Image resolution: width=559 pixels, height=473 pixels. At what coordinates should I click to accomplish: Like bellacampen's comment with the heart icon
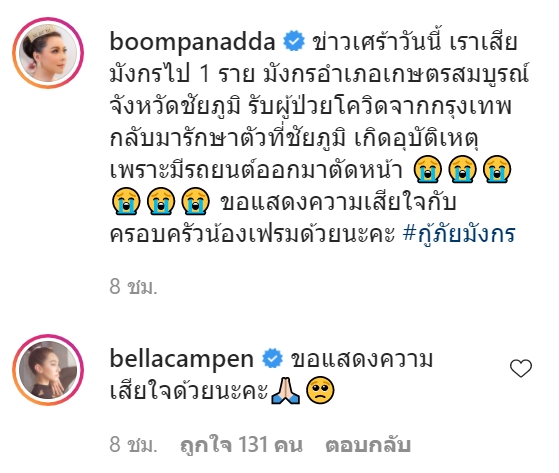(521, 368)
